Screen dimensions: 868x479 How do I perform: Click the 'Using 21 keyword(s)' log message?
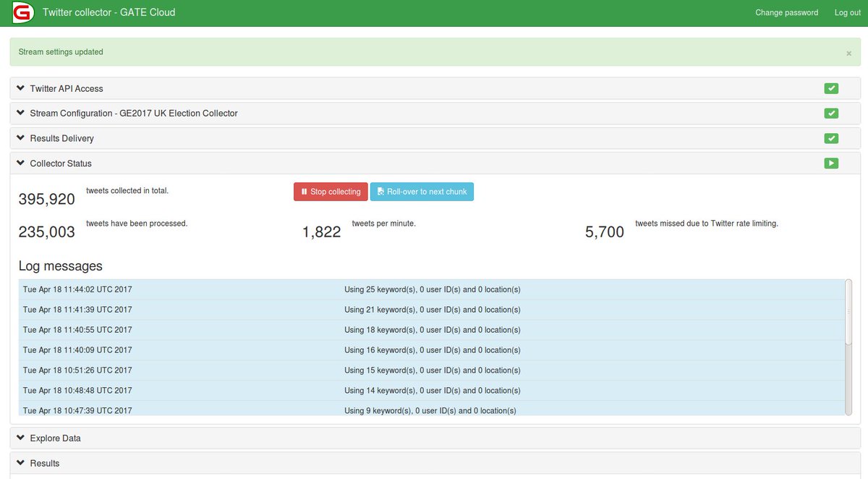click(x=433, y=310)
